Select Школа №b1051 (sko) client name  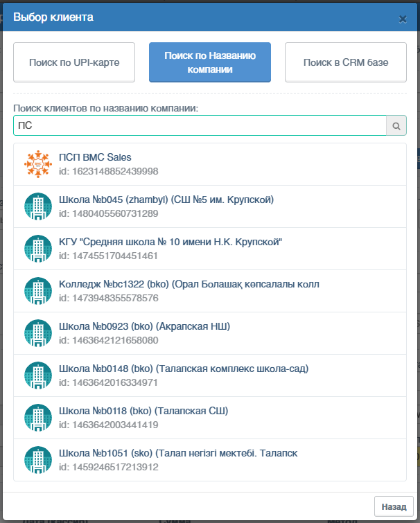point(178,453)
